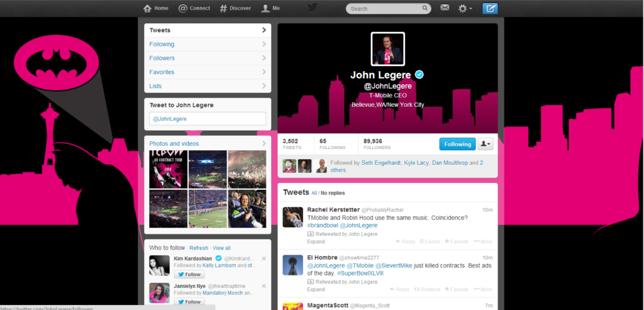The width and height of the screenshot is (644, 310).
Task: Open the Connect tab
Action: point(194,8)
